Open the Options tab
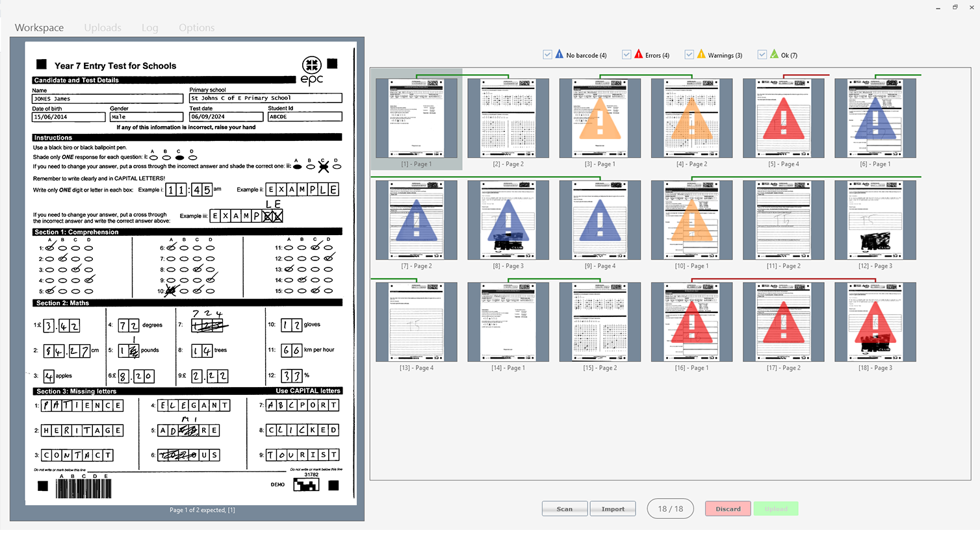Image resolution: width=980 pixels, height=552 pixels. click(x=196, y=27)
